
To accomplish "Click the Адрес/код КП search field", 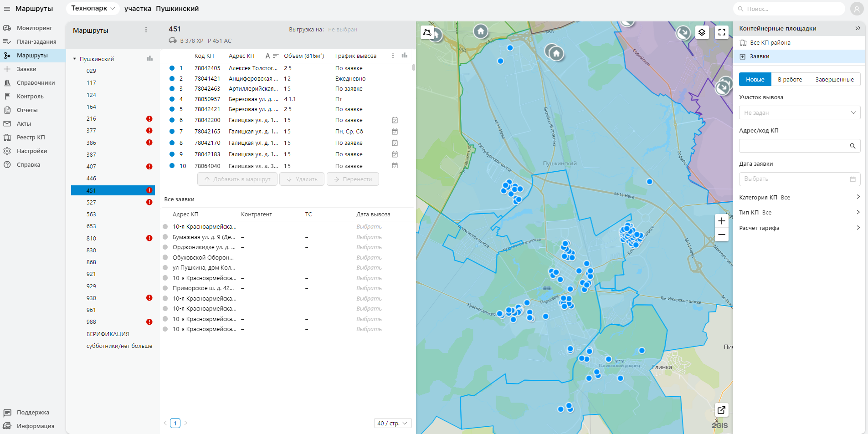I will point(793,146).
